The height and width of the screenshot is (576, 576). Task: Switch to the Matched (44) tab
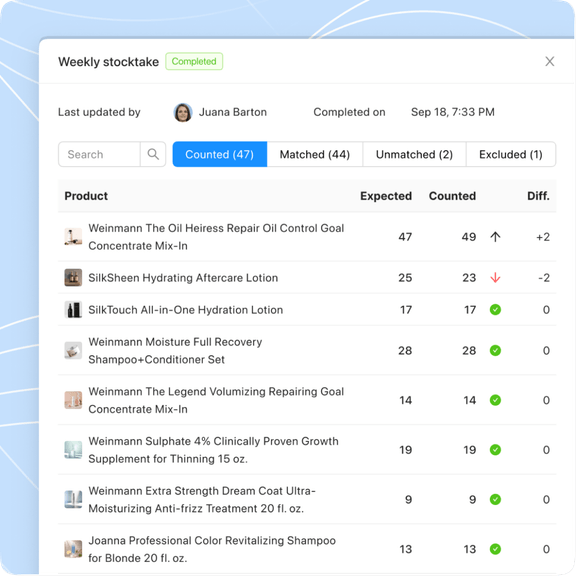tap(315, 154)
